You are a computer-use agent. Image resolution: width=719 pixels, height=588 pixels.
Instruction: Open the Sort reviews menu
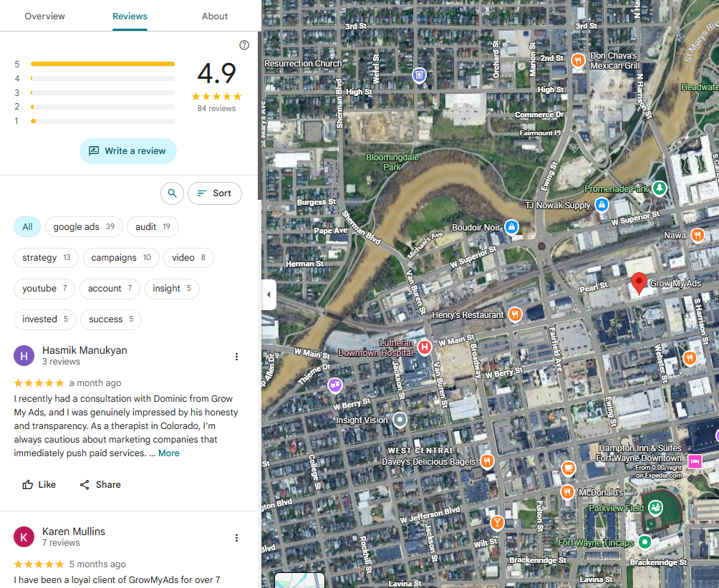(x=215, y=193)
